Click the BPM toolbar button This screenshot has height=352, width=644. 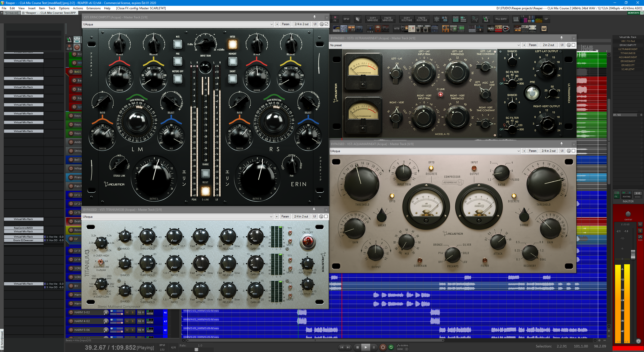click(x=346, y=19)
